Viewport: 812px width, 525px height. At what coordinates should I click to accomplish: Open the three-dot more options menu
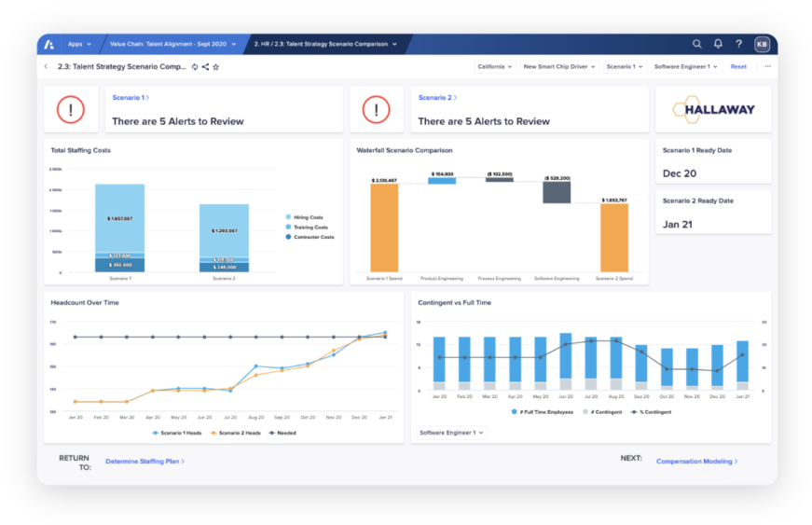point(767,67)
